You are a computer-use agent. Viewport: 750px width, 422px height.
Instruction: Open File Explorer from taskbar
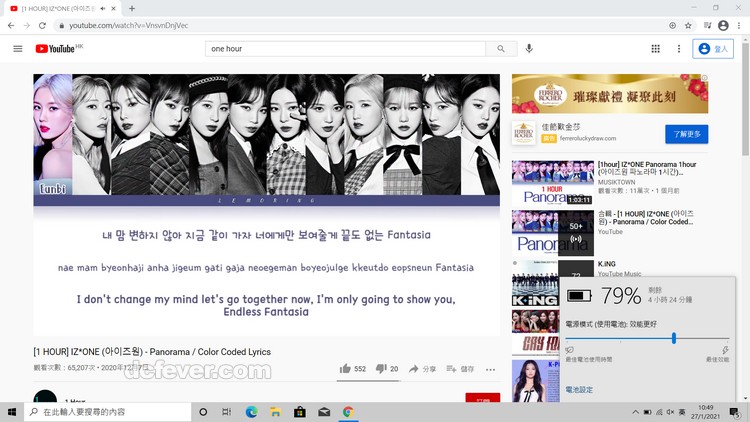click(x=276, y=412)
